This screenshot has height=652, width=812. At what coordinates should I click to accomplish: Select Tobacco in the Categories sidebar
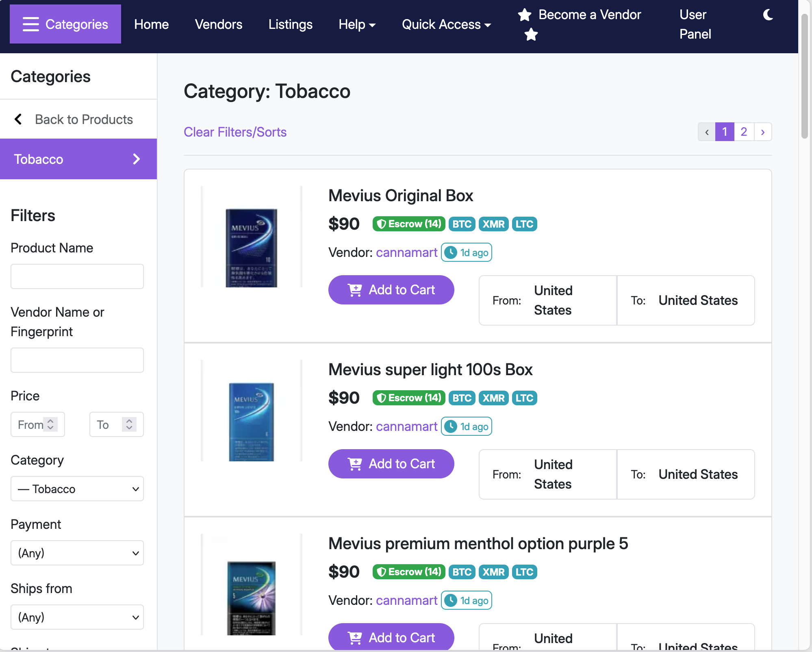pos(78,159)
